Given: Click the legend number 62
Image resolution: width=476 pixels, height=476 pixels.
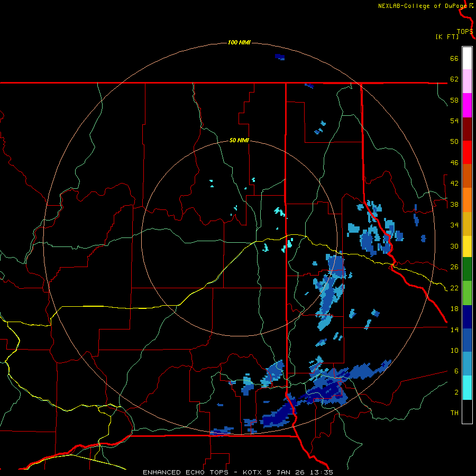Looking at the screenshot, I should point(454,79).
